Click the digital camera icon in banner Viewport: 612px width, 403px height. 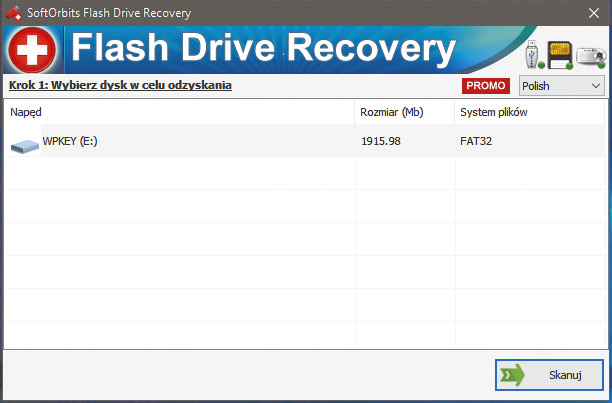tap(589, 58)
